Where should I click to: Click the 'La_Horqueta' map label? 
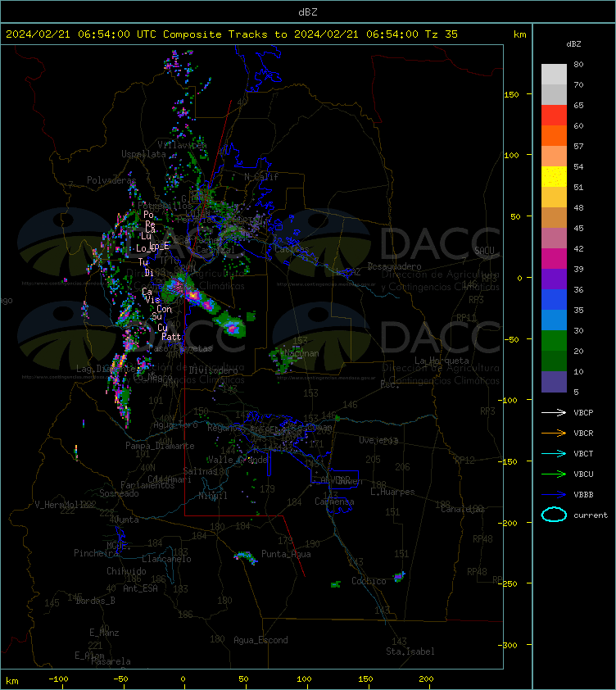click(442, 361)
